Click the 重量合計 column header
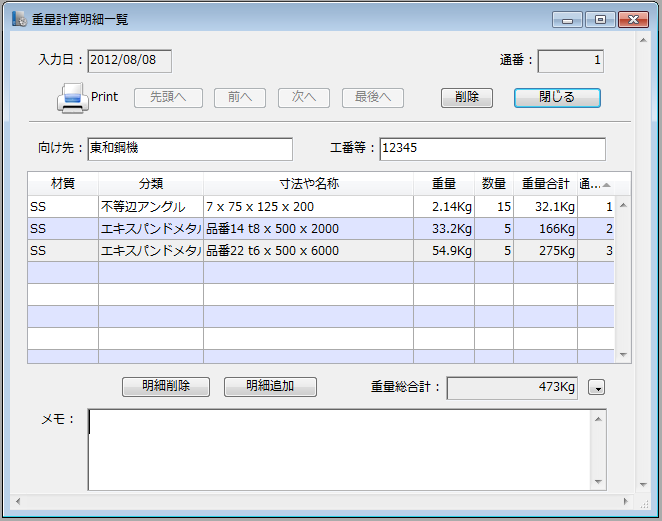 [545, 184]
